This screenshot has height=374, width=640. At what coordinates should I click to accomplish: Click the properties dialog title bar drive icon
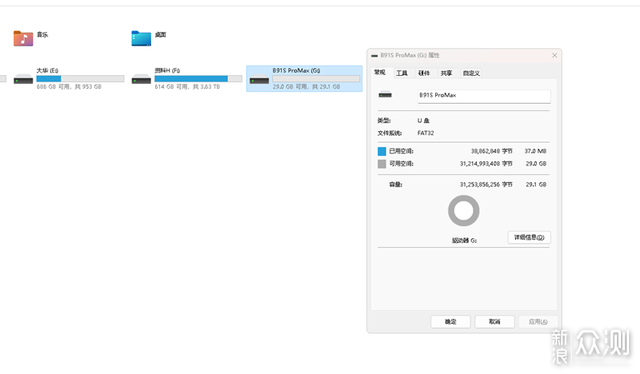click(375, 56)
